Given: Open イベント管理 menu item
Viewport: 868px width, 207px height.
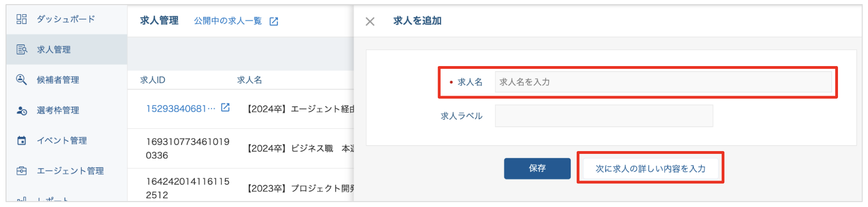Looking at the screenshot, I should (x=62, y=140).
